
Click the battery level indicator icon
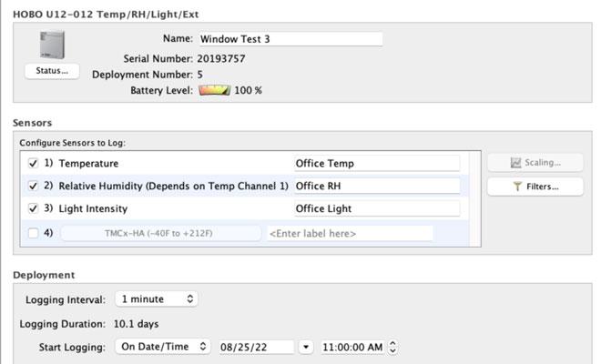(214, 90)
